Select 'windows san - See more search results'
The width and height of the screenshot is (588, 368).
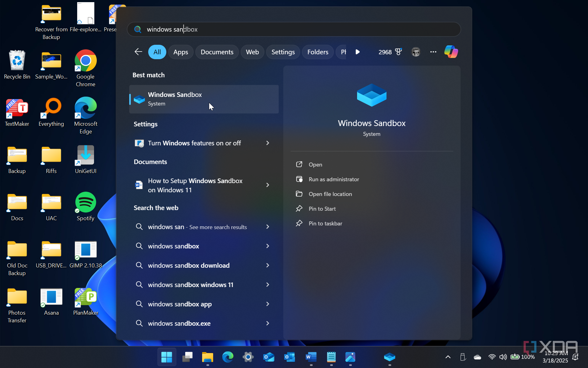pyautogui.click(x=197, y=227)
